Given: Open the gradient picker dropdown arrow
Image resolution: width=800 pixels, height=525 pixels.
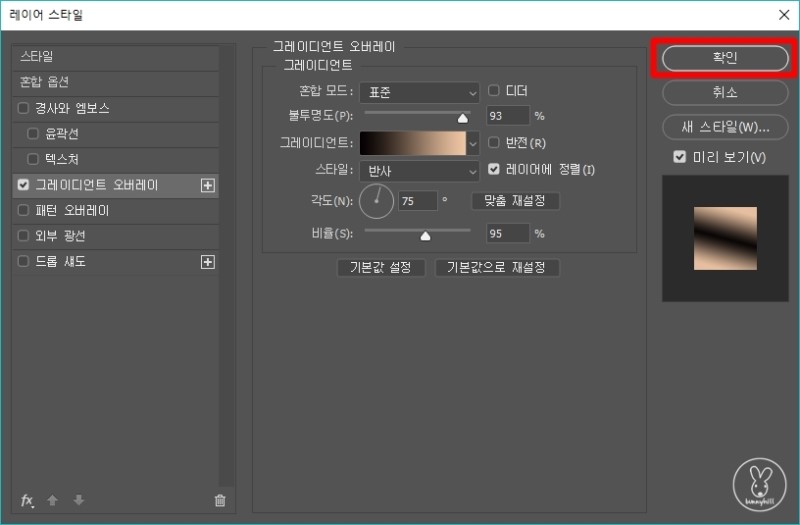Looking at the screenshot, I should pyautogui.click(x=473, y=143).
